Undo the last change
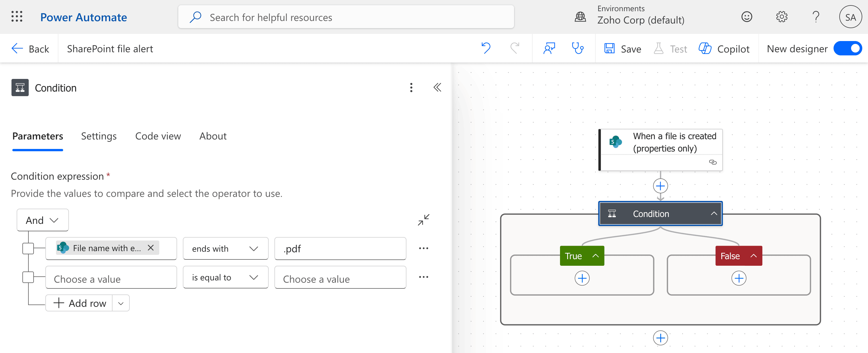 pyautogui.click(x=486, y=48)
